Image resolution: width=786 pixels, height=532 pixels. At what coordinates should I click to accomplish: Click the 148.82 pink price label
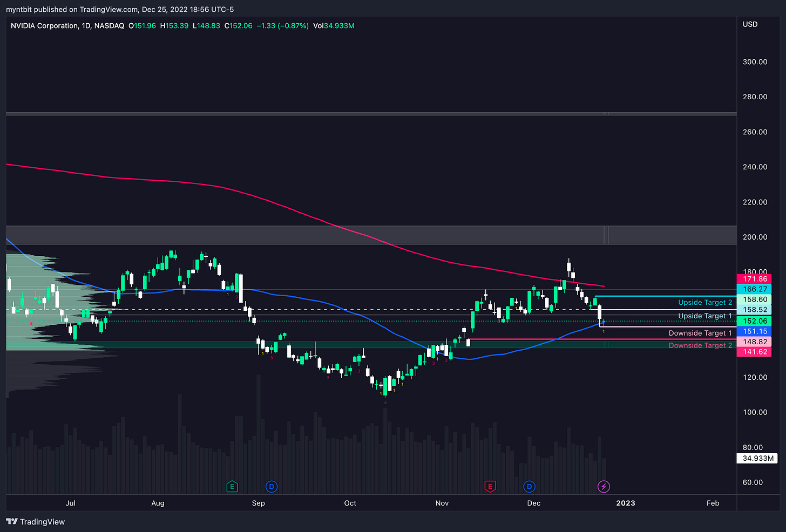click(x=754, y=342)
